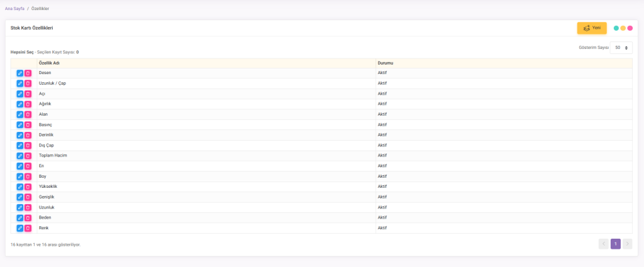Viewport: 644px width, 267px height.
Task: Open the Gösterim Sayısı dropdown
Action: click(621, 48)
